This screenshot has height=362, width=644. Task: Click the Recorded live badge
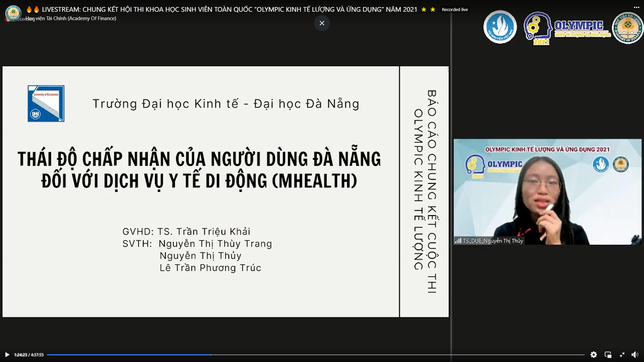tap(454, 9)
